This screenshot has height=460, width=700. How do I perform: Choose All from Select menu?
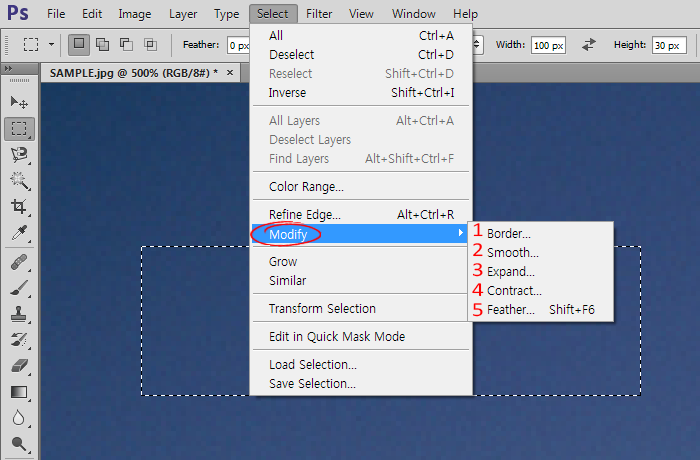[x=361, y=35]
